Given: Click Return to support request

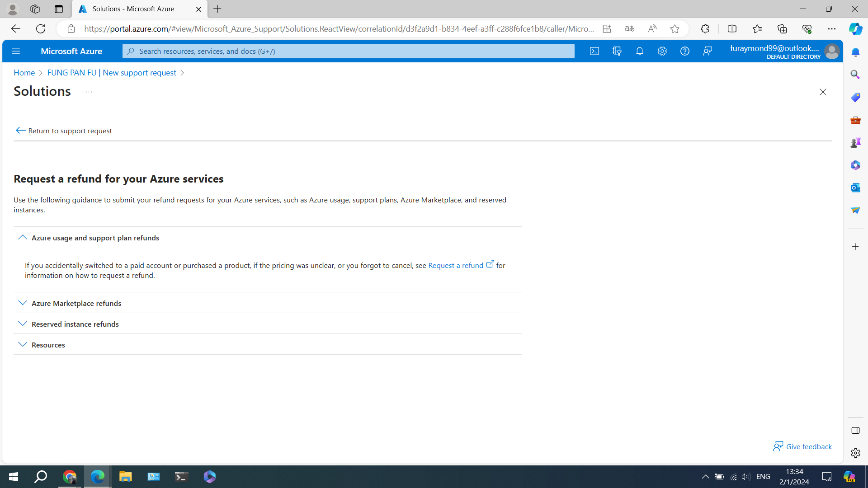Looking at the screenshot, I should click(x=64, y=131).
